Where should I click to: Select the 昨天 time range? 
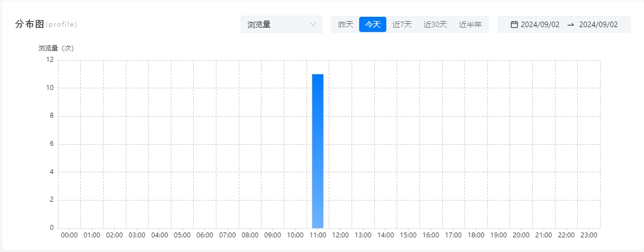[x=346, y=24]
